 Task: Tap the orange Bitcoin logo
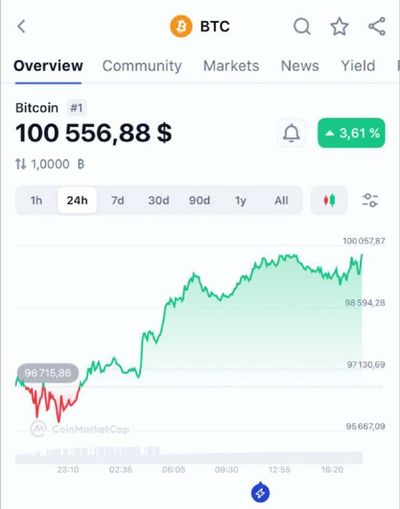coord(181,26)
